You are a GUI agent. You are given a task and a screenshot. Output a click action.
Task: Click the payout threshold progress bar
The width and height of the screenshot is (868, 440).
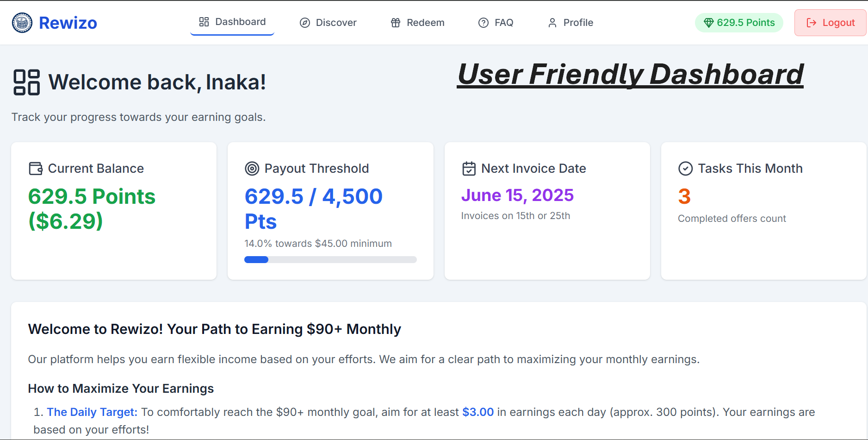(330, 260)
